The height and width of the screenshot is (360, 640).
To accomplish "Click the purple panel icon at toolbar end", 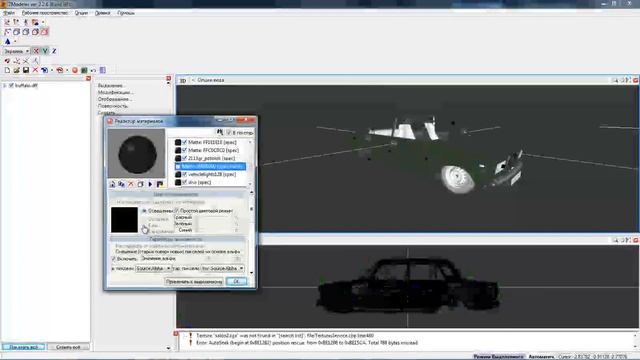I will click(102, 70).
